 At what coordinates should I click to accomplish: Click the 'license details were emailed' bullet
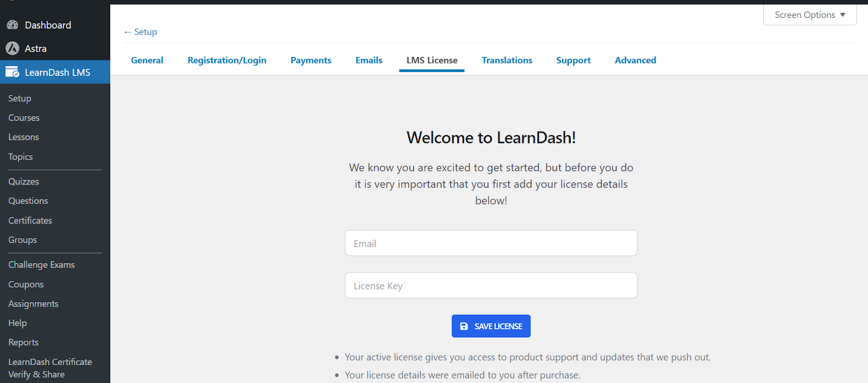pos(462,375)
